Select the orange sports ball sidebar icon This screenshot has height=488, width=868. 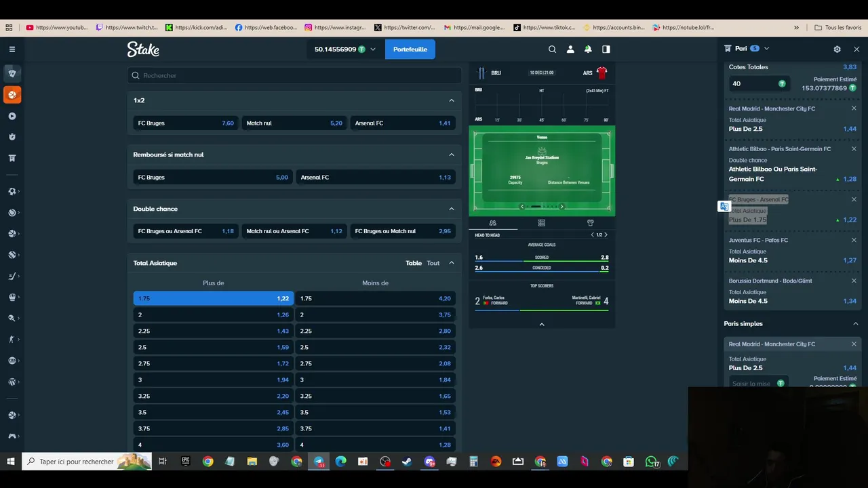click(x=12, y=94)
